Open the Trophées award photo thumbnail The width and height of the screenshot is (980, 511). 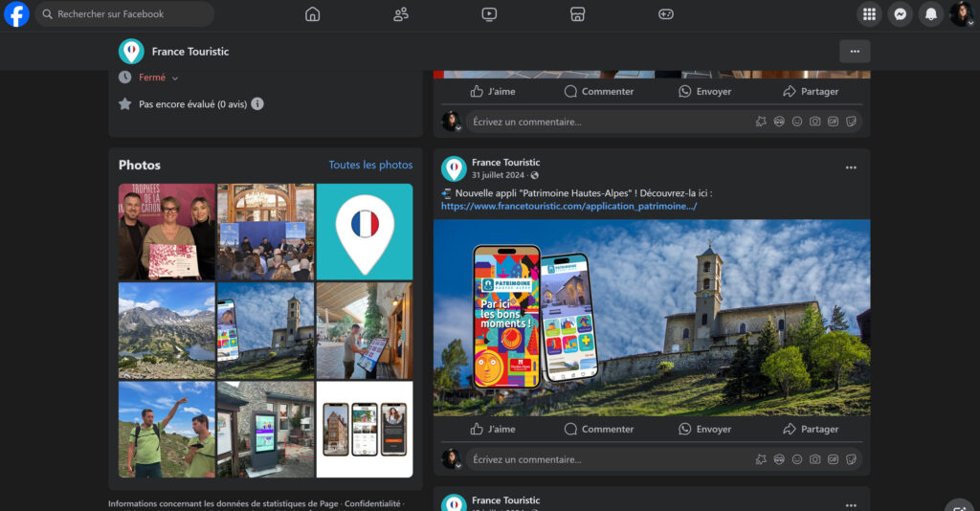[x=167, y=232]
